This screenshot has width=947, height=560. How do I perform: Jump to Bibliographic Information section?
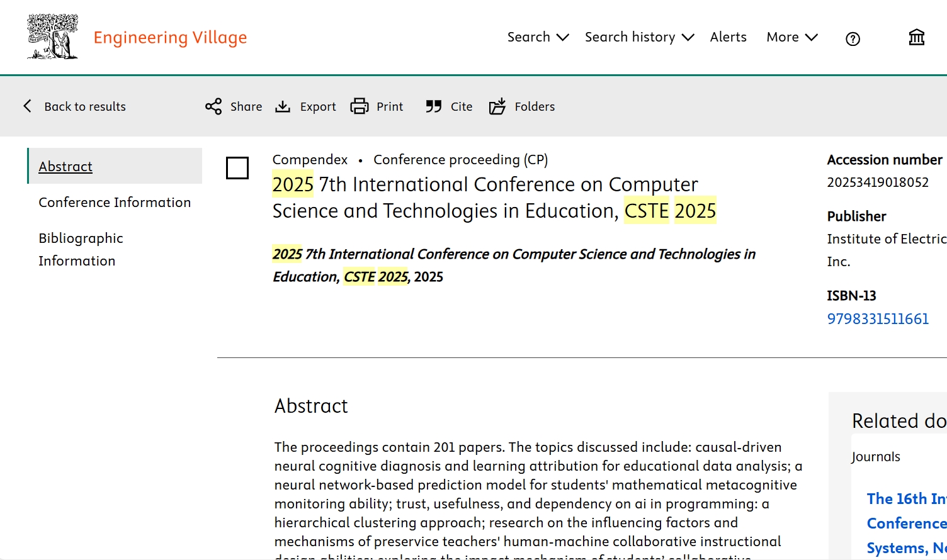click(81, 249)
